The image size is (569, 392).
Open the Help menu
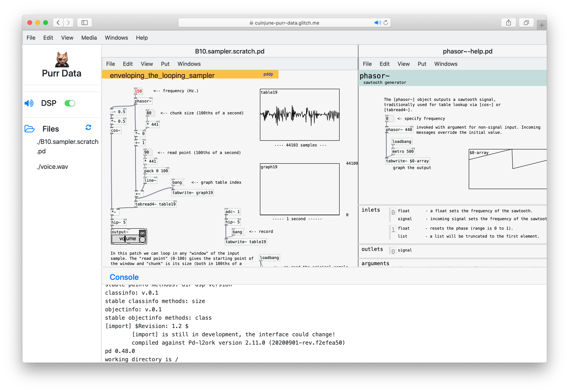(142, 38)
